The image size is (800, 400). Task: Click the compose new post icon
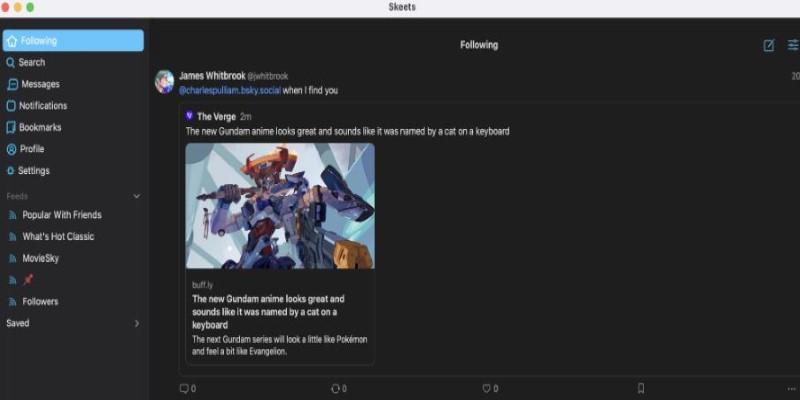[768, 45]
